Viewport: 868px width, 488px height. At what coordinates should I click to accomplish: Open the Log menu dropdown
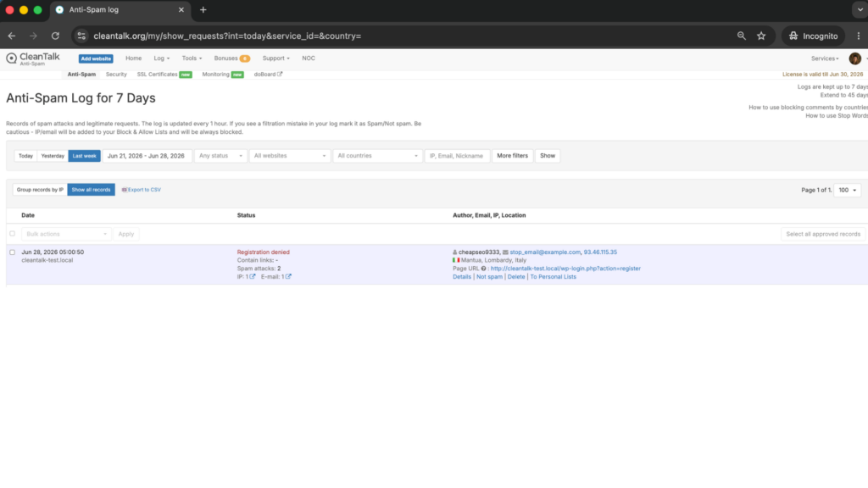coord(162,58)
